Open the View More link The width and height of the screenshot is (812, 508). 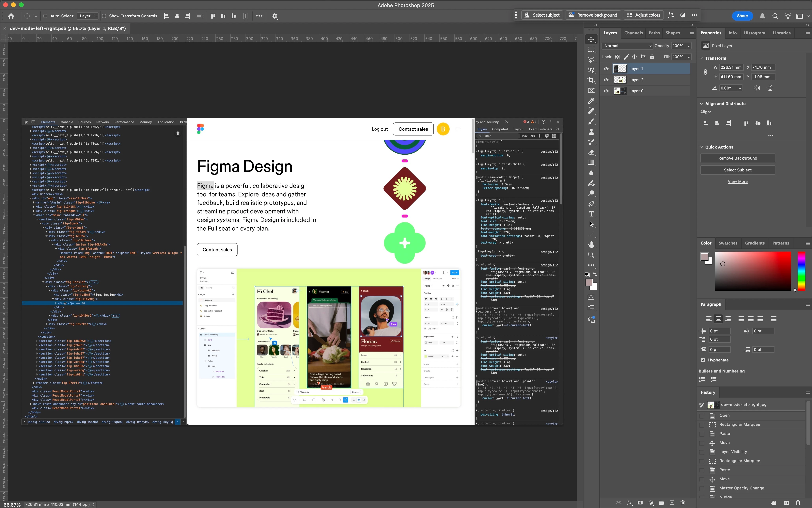(x=737, y=182)
